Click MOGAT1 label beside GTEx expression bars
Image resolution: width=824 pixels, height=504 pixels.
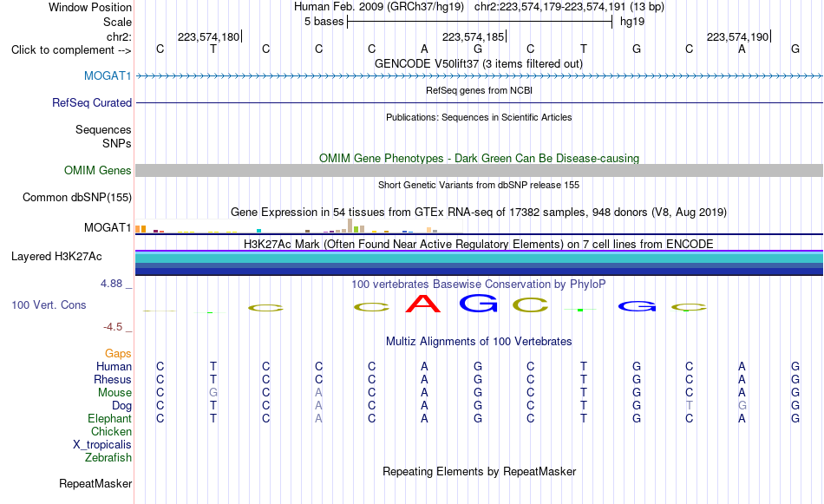click(108, 227)
